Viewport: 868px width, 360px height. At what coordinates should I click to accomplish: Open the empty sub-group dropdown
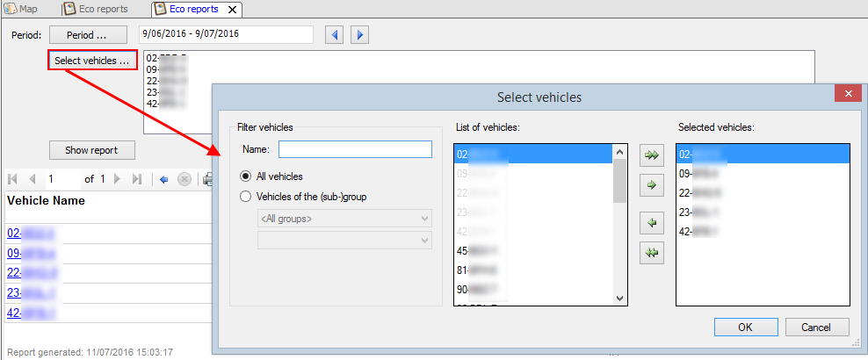click(343, 240)
